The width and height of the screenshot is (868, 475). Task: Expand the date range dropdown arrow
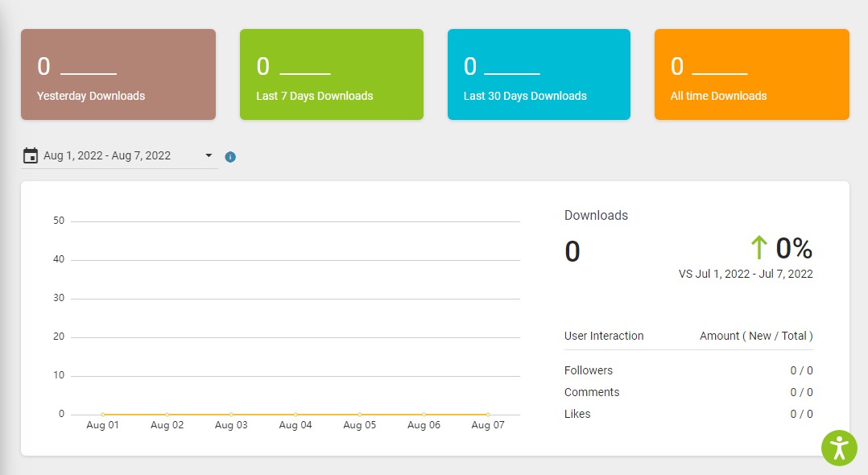(209, 155)
